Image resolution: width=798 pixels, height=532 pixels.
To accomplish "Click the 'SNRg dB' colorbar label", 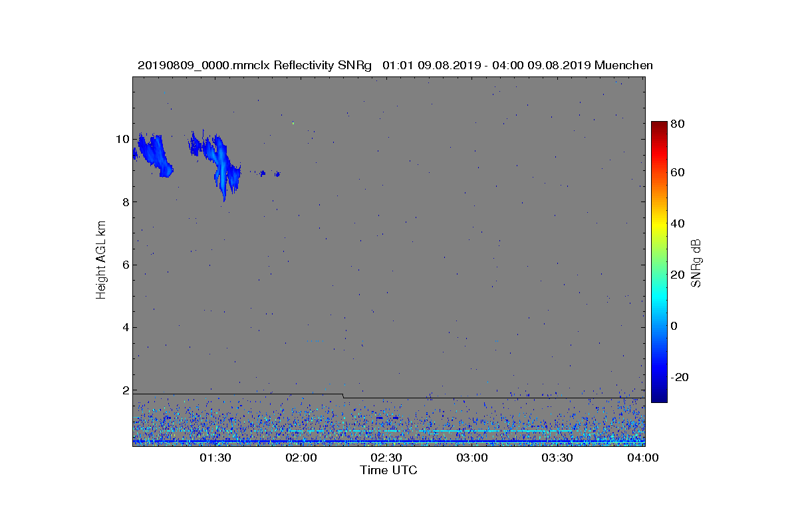I will pos(697,263).
